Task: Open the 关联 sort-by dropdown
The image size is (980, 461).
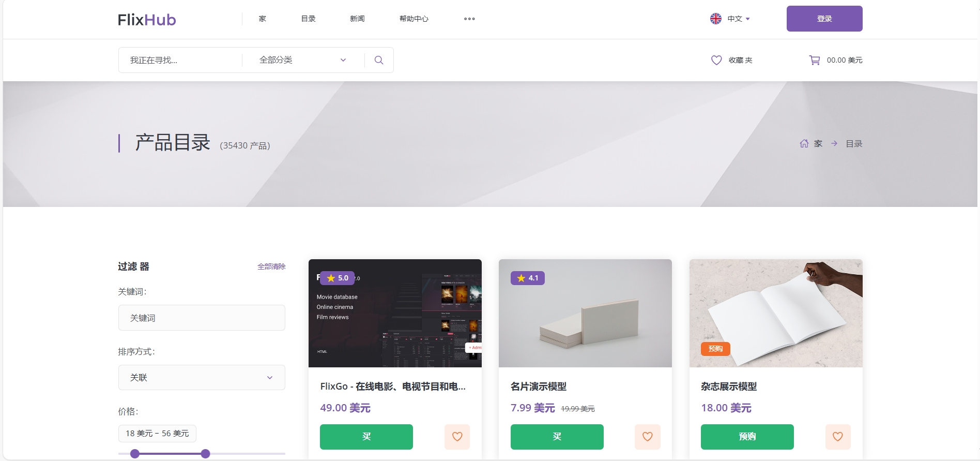Action: tap(202, 377)
